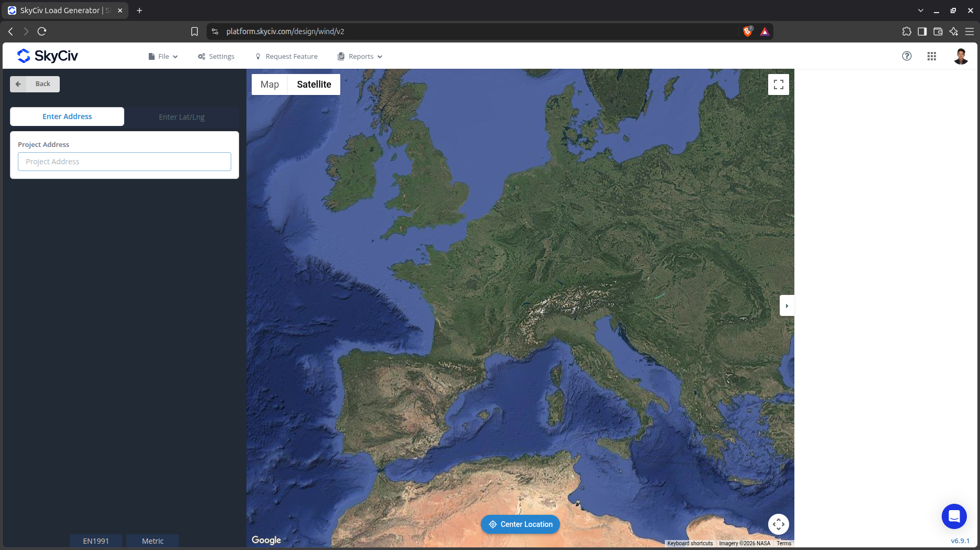Open Keyboard shortcuts on the map
Image resolution: width=980 pixels, height=550 pixels.
pos(690,543)
